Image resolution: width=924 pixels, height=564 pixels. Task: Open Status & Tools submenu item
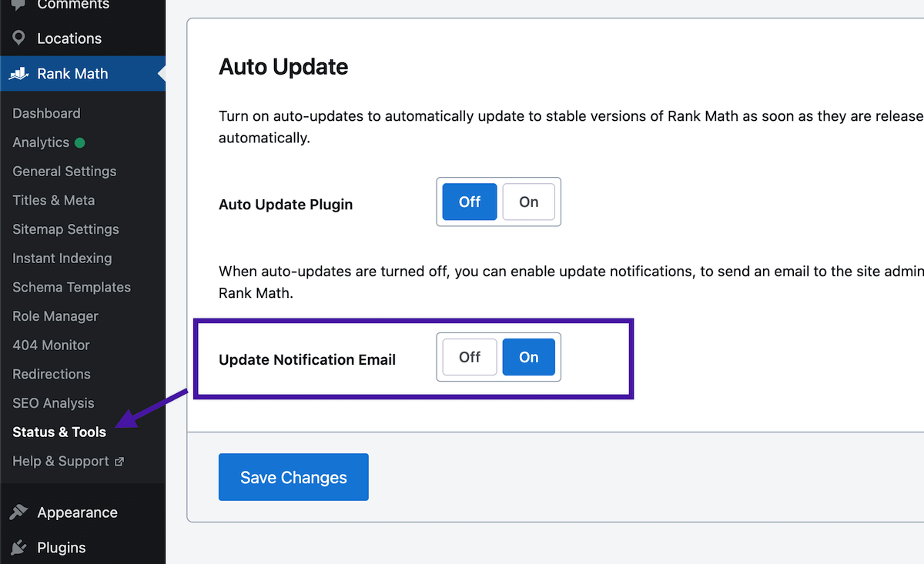click(59, 432)
